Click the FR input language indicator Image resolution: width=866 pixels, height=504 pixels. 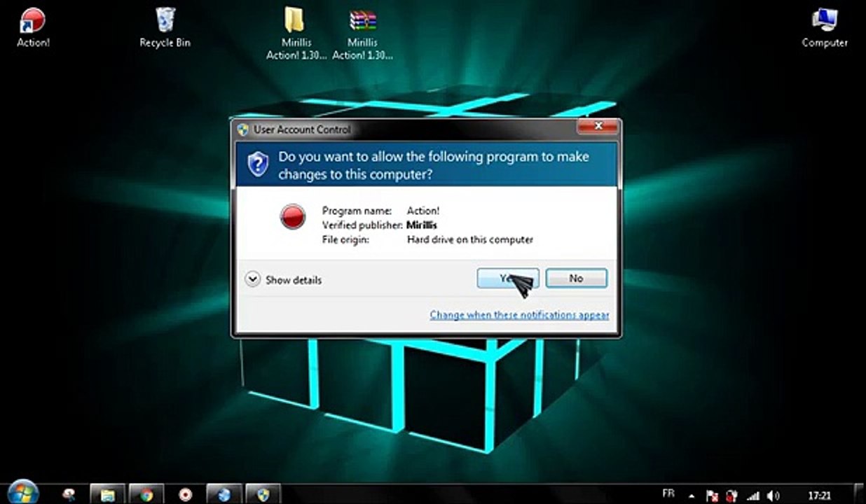(668, 494)
